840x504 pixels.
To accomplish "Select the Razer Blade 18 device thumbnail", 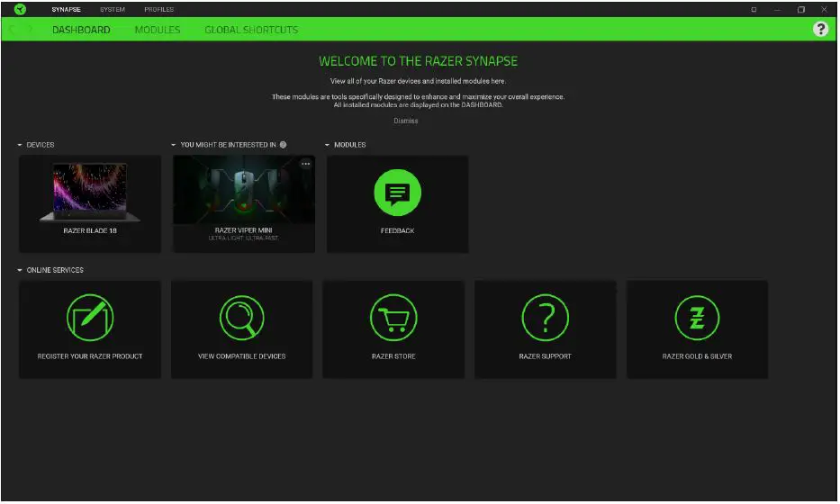I will [90, 192].
